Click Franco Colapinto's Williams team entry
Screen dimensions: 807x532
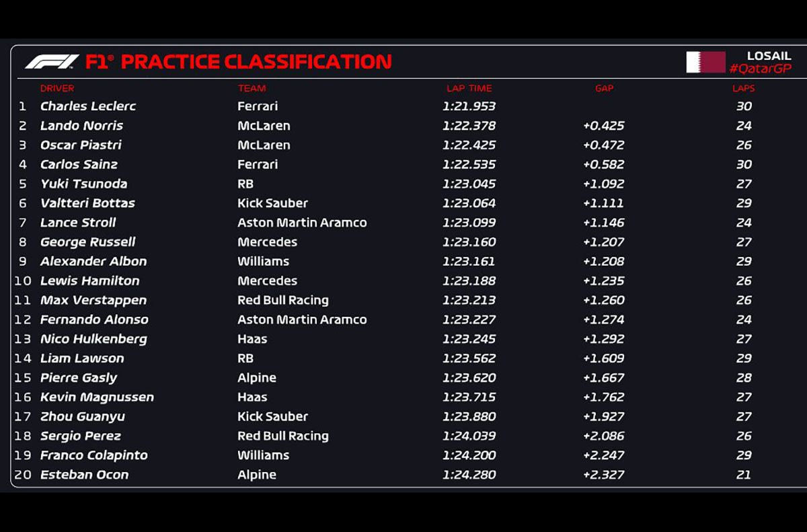point(263,455)
